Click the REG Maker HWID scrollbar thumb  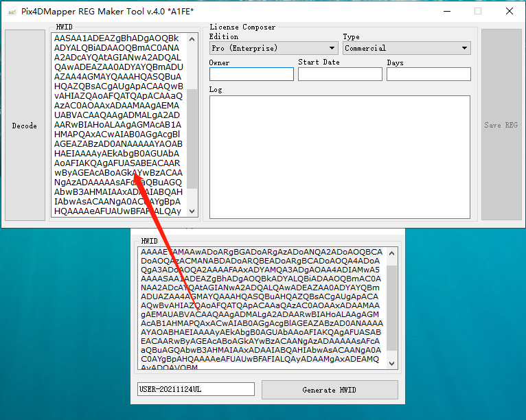192,139
